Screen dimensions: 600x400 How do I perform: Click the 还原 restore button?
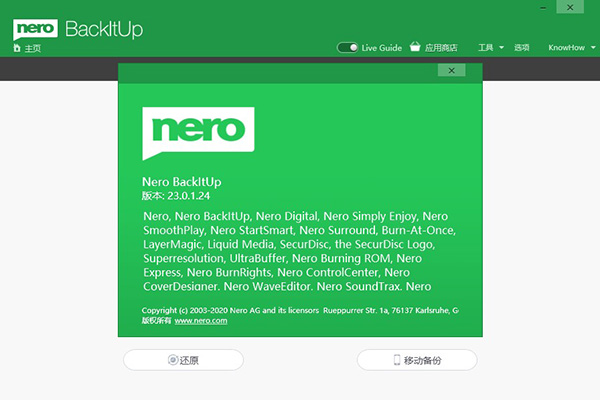click(x=183, y=360)
